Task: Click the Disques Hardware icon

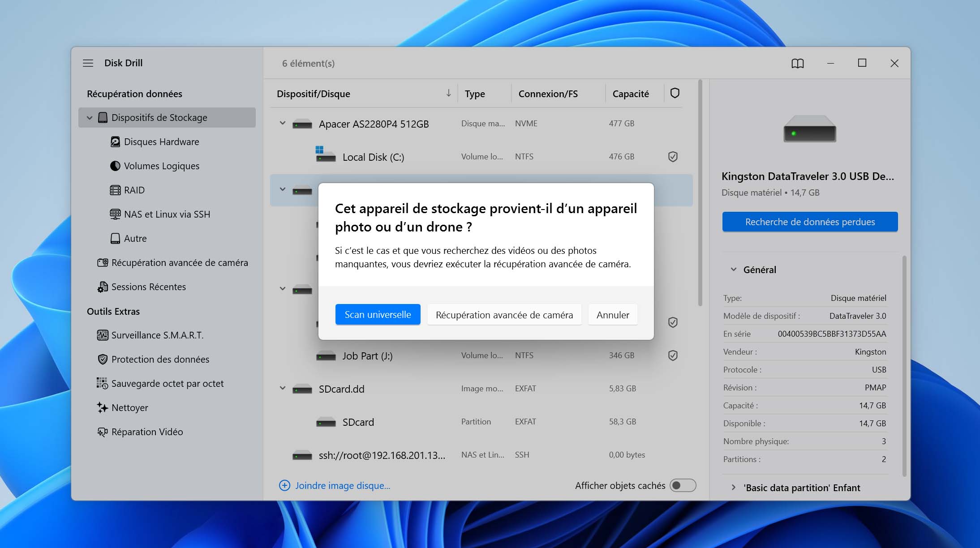Action: pos(115,142)
